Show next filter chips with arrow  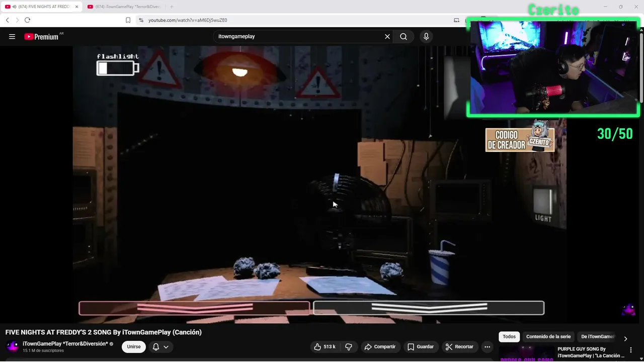click(625, 338)
